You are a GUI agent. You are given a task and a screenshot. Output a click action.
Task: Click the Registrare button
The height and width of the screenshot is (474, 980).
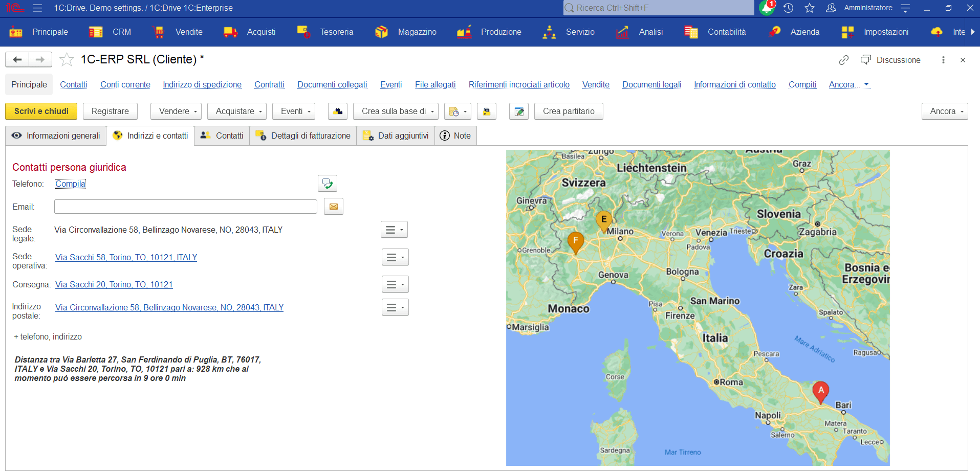pyautogui.click(x=110, y=111)
